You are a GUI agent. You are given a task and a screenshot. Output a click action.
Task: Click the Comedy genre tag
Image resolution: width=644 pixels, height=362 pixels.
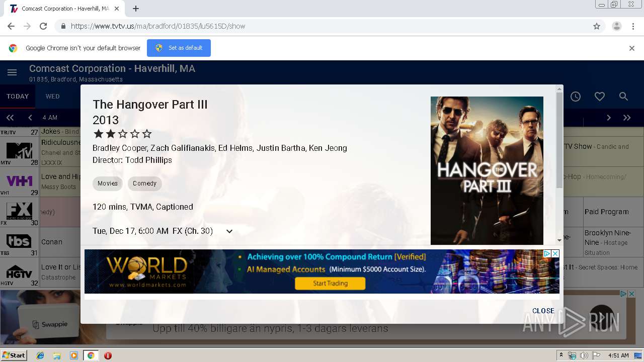pos(145,184)
